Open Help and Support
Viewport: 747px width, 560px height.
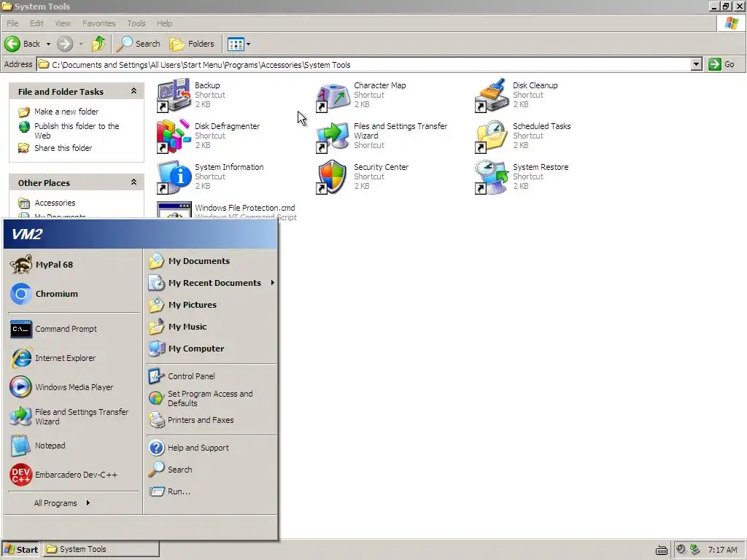coord(211,448)
